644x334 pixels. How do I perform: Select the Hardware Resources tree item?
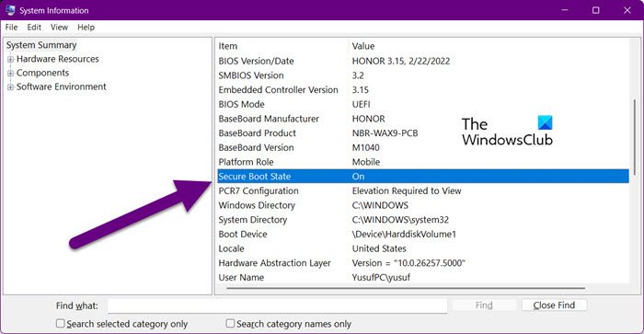57,59
